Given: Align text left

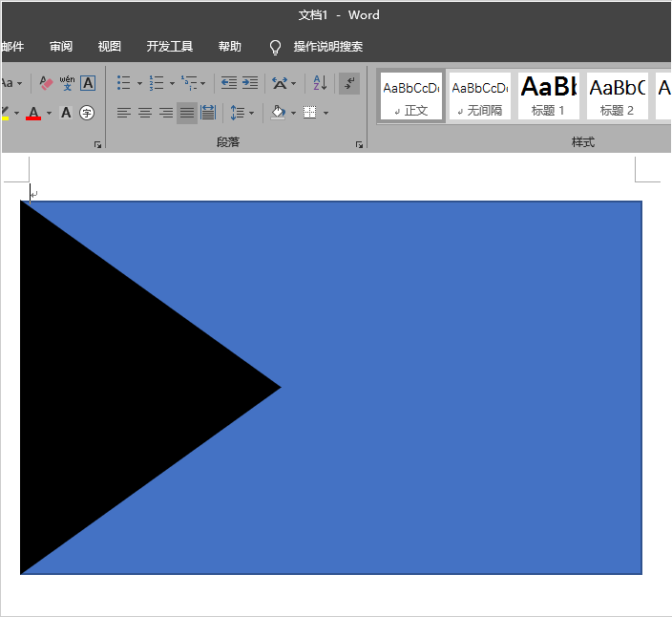Looking at the screenshot, I should point(124,113).
